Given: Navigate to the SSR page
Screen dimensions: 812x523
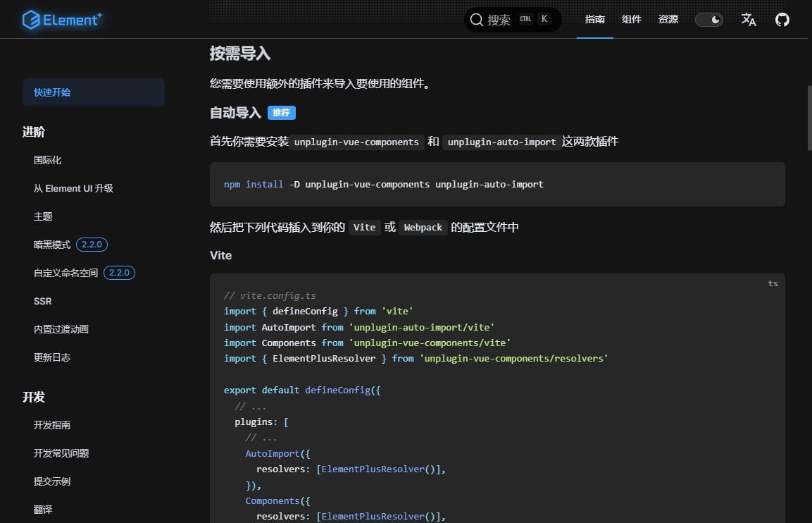Looking at the screenshot, I should [42, 301].
